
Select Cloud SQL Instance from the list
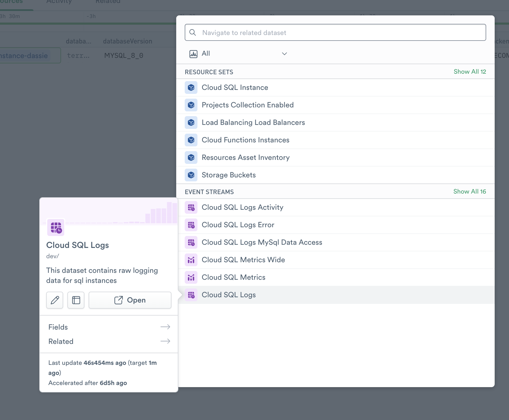335,87
